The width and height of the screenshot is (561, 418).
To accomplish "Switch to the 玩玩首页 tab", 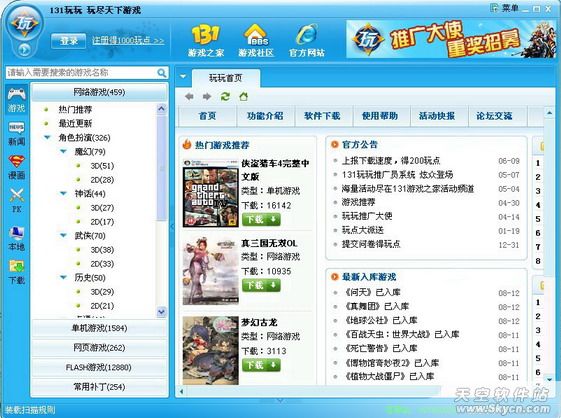I will coord(226,78).
